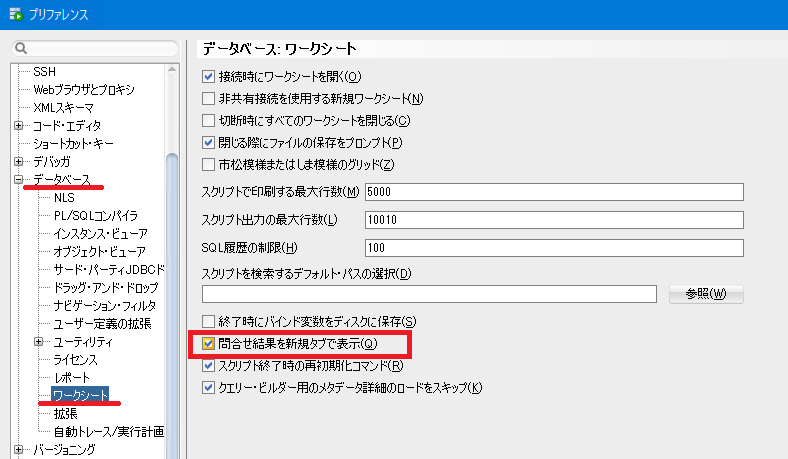Enable 終了時にバインド変数をディスクに保存 checkbox
The image size is (788, 459).
pos(208,322)
